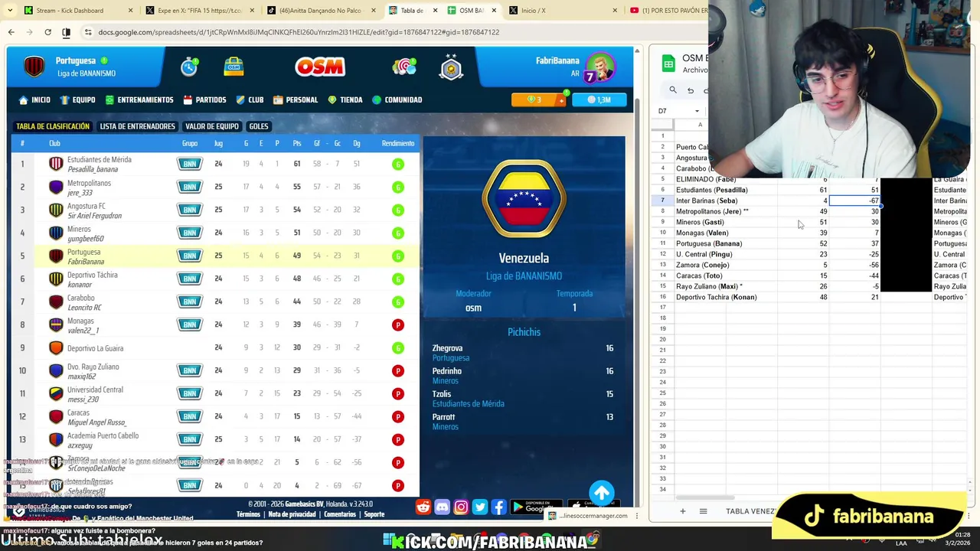Select Deportivo Táchira team name

92,275
